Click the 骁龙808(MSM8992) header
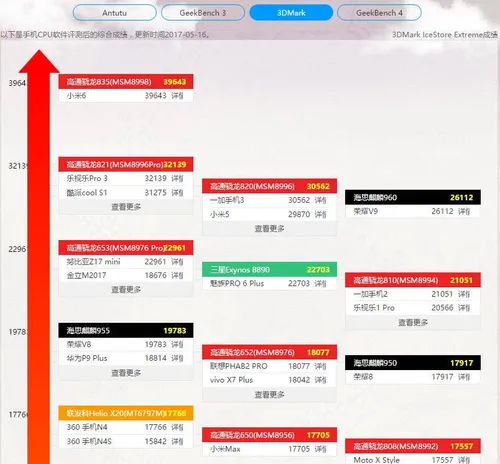Screen dimensions: 500x464 point(413,446)
